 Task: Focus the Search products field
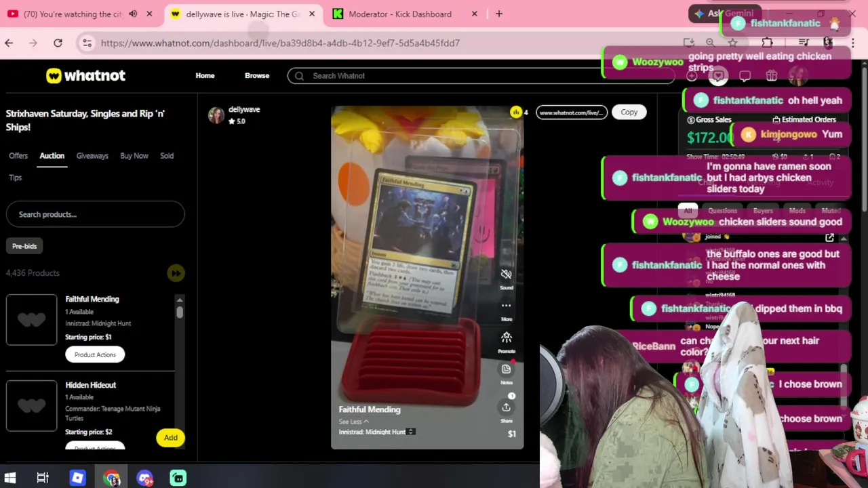[x=95, y=214]
